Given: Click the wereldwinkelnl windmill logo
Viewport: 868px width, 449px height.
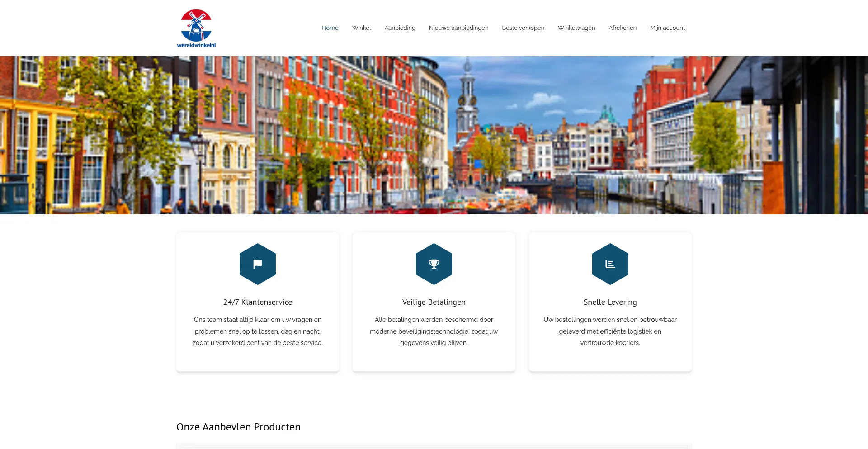Looking at the screenshot, I should 196,28.
